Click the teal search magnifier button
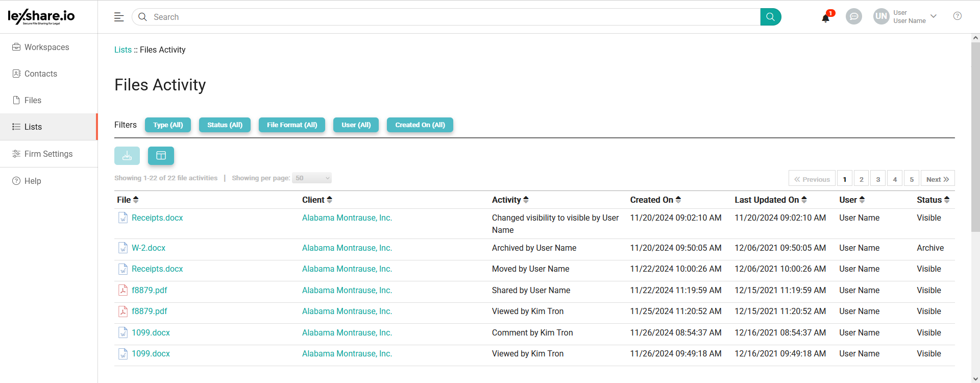This screenshot has height=383, width=980. [x=770, y=17]
